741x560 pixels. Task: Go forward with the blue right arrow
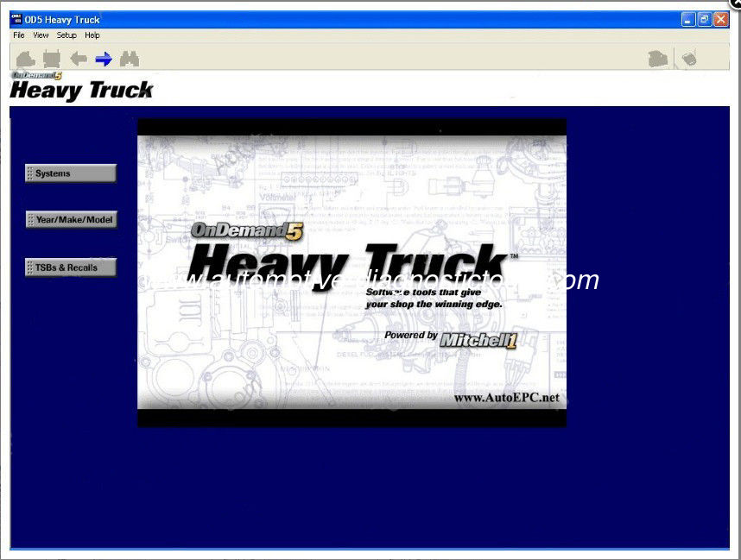tap(104, 59)
